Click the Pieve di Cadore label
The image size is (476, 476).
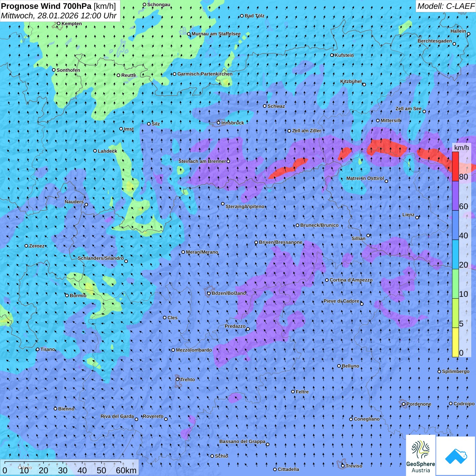pos(341,301)
